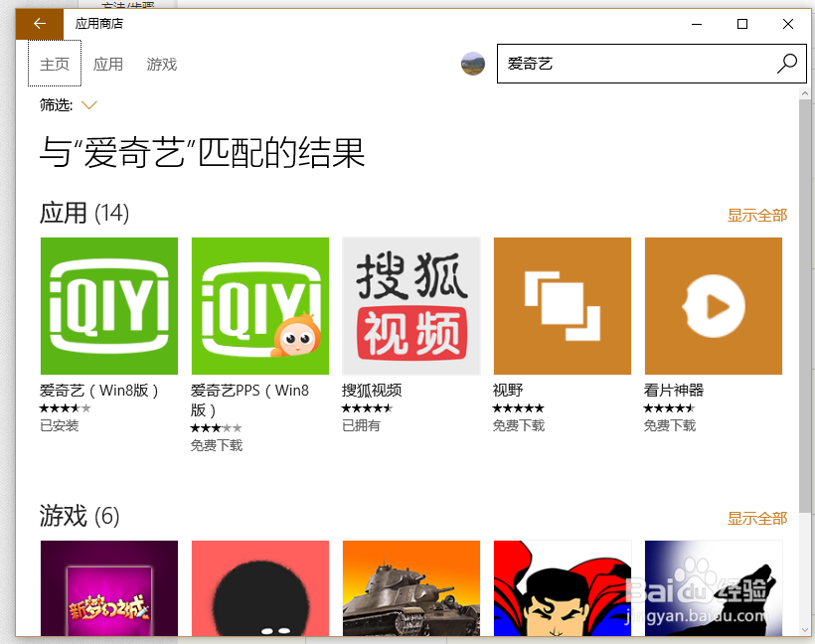Click the 搜狐视频 title text

click(372, 390)
